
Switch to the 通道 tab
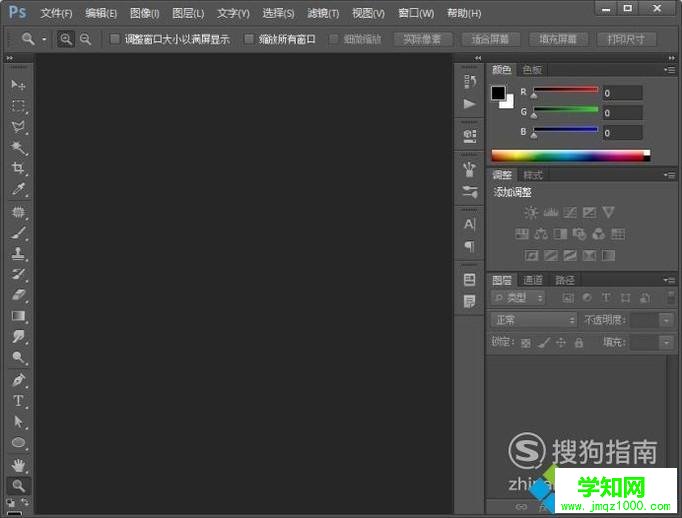pos(533,280)
